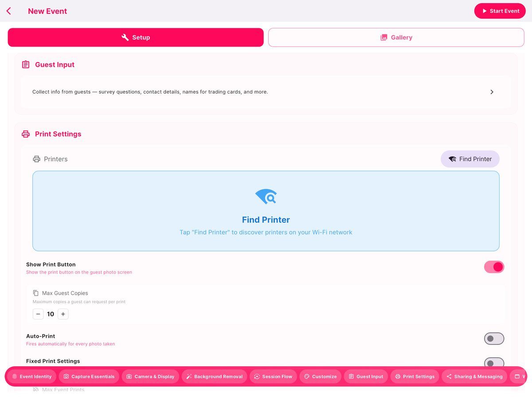Jump to Session Flow in the bottom nav
Screen dimensions: 532x399
pyautogui.click(x=273, y=376)
